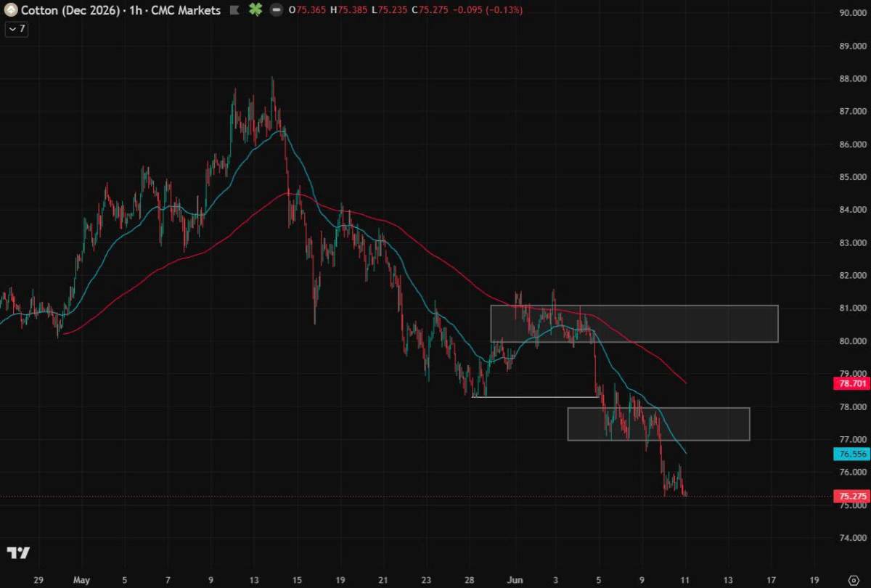The height and width of the screenshot is (588, 871).
Task: Open chart settings gear at bottom-right corner
Action: (x=853, y=581)
